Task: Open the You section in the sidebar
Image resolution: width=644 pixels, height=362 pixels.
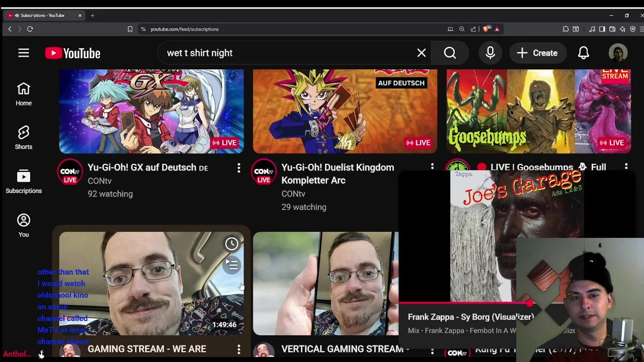Action: (24, 225)
